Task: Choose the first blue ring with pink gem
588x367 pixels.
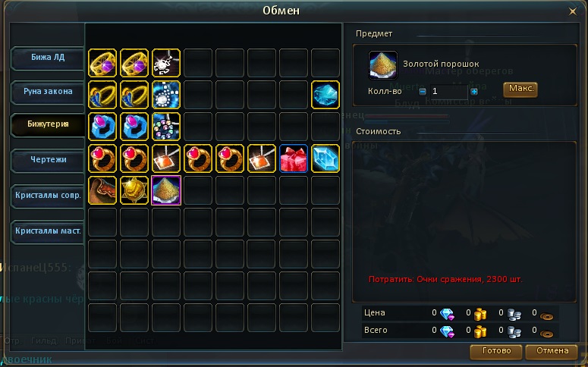Action: click(x=102, y=127)
